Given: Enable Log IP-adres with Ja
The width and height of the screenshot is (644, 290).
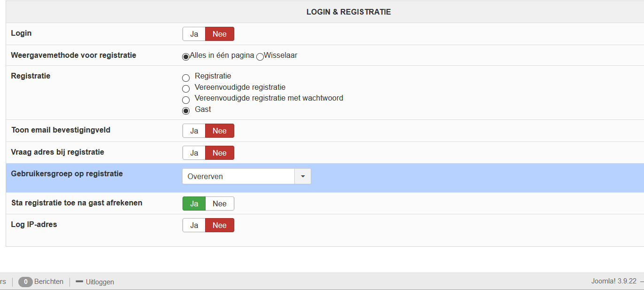Looking at the screenshot, I should pyautogui.click(x=194, y=226).
